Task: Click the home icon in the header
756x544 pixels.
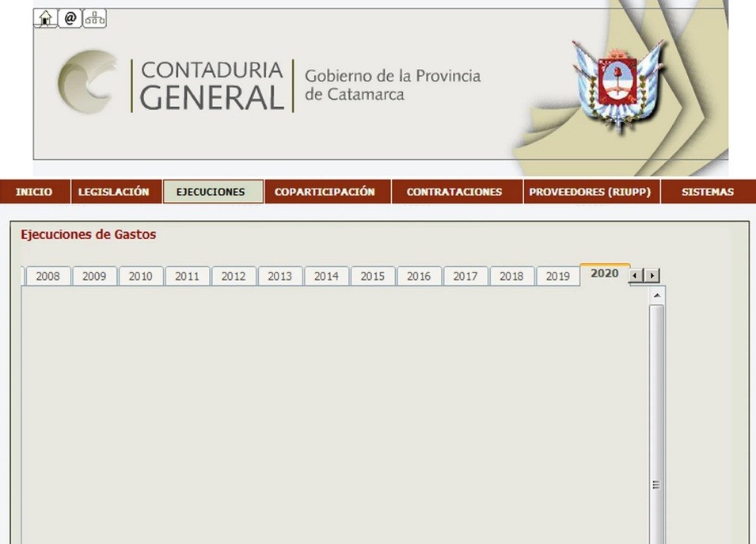Action: (45, 18)
